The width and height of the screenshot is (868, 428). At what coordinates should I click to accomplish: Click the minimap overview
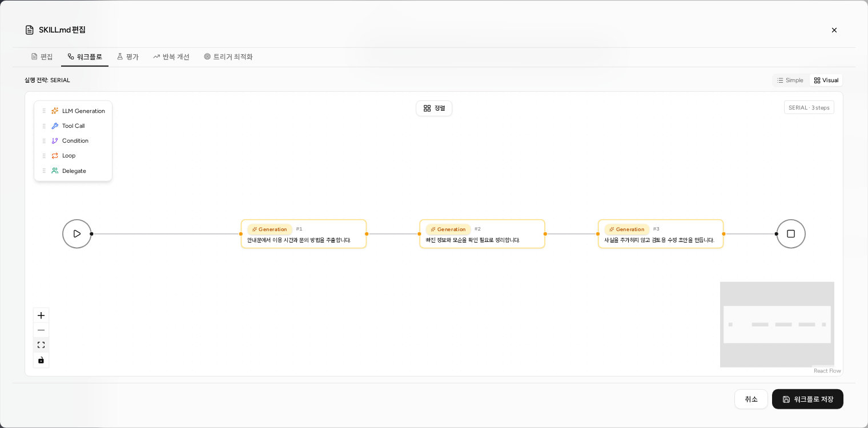777,325
